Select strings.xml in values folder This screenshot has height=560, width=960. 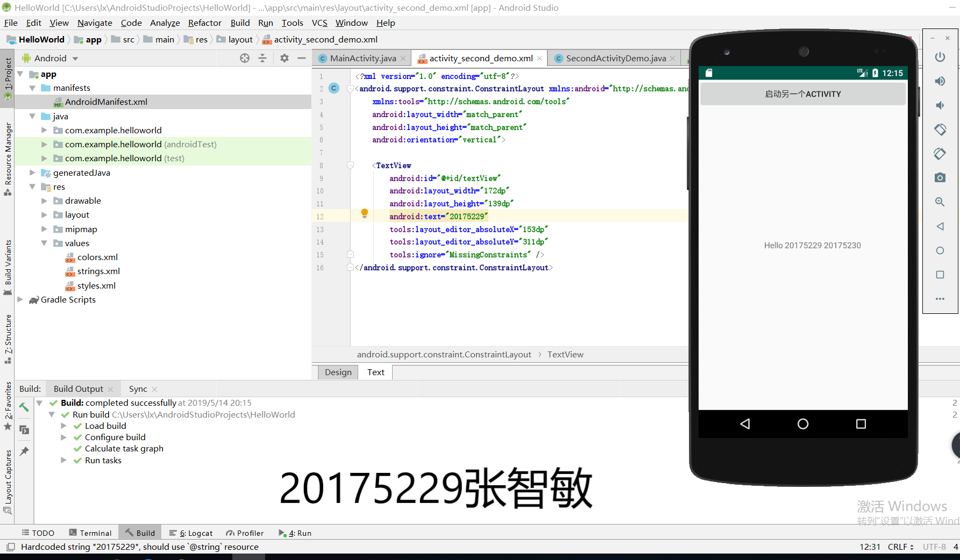pos(98,271)
